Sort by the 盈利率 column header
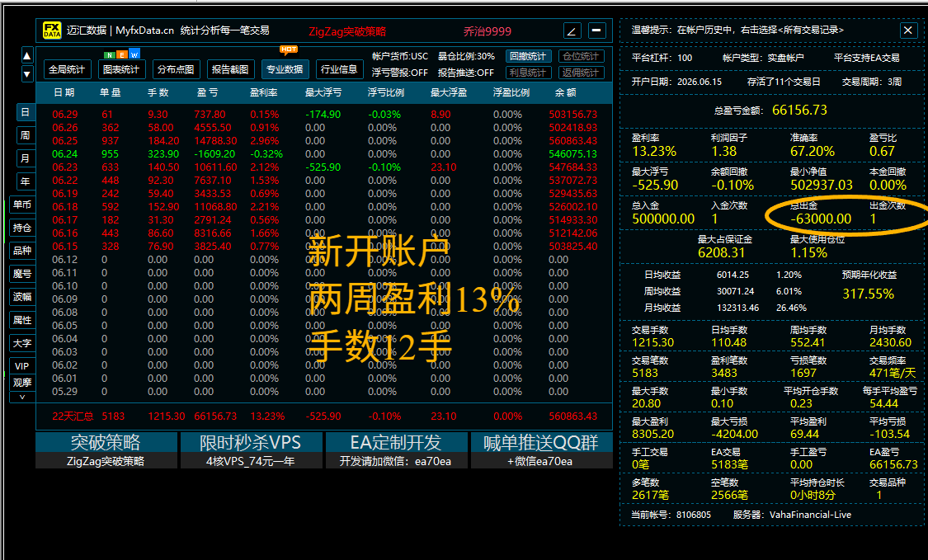This screenshot has width=928, height=560. (x=264, y=92)
